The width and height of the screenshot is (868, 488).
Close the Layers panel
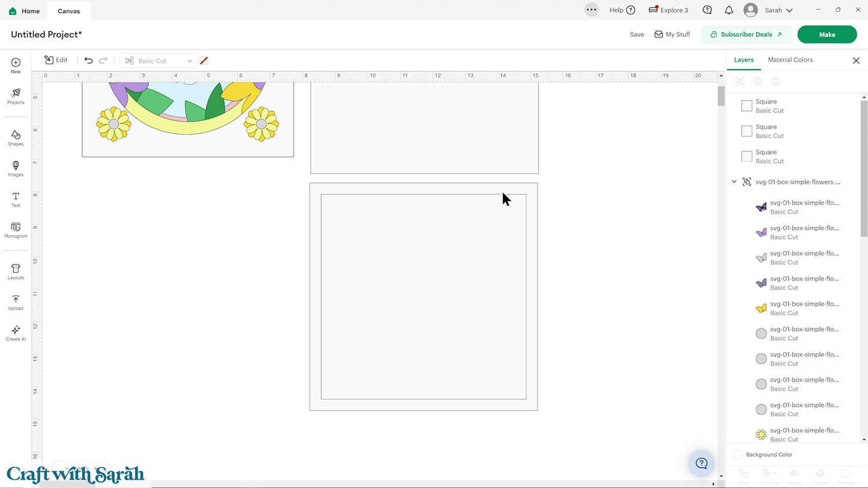[x=856, y=61]
